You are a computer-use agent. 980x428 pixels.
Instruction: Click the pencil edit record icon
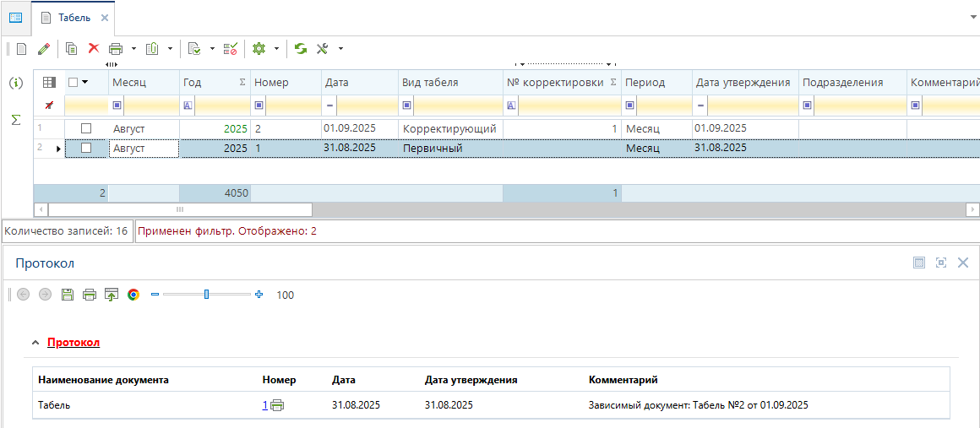[44, 49]
